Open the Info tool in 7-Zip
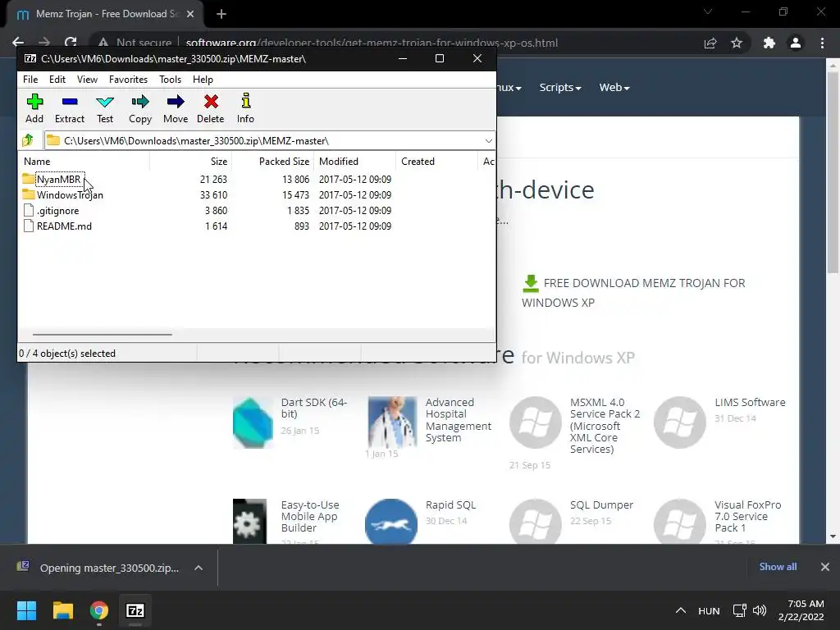This screenshot has width=840, height=630. (245, 108)
